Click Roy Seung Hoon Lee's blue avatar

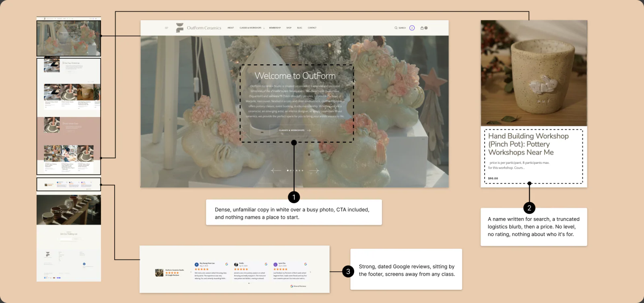click(197, 264)
